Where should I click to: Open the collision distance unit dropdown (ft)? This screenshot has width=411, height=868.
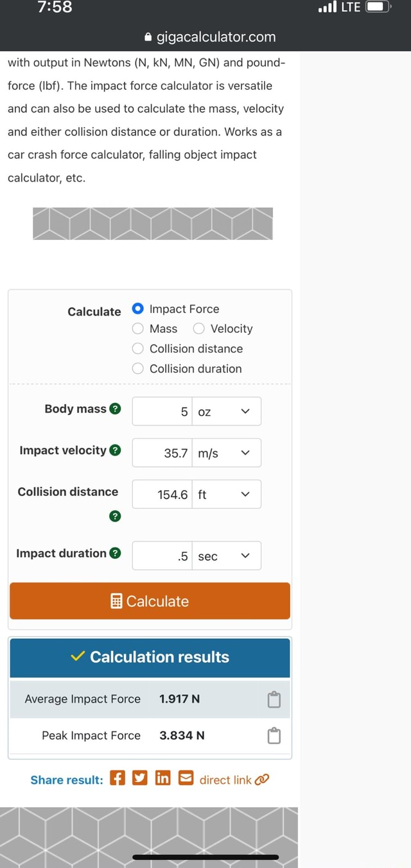(x=226, y=494)
